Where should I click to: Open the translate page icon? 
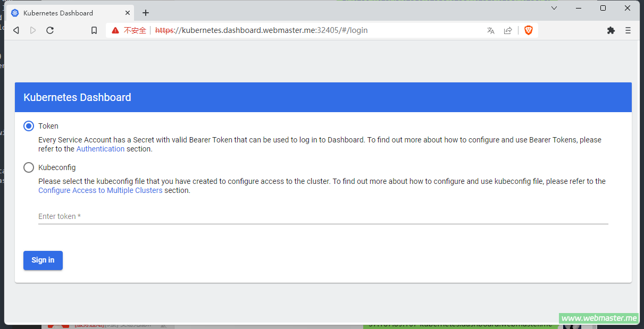click(491, 30)
